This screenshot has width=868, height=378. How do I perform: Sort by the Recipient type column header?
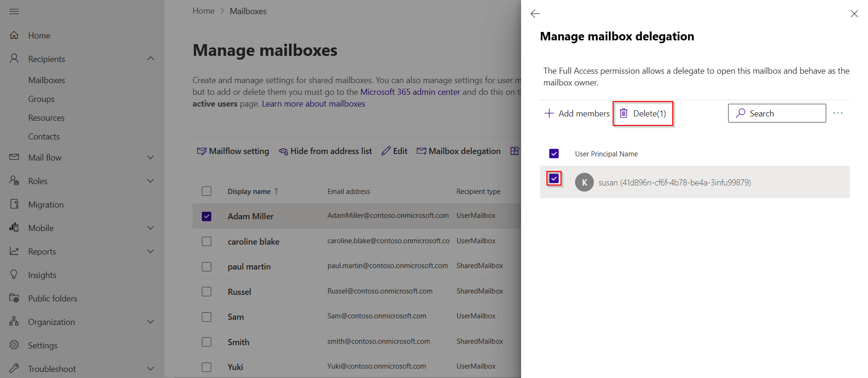(478, 192)
